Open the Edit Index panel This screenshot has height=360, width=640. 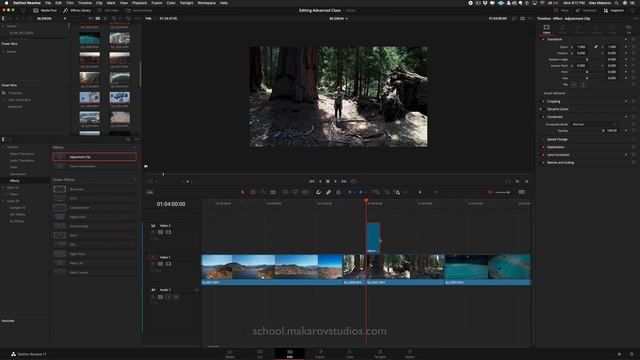108,10
